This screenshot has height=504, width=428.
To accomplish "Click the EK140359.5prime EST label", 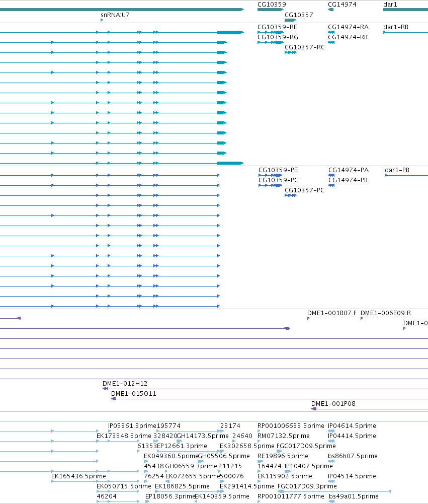I will (x=222, y=496).
